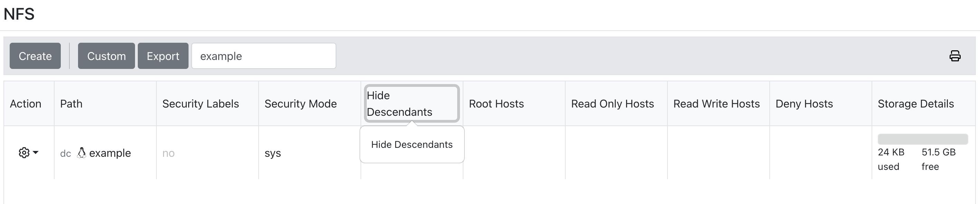The width and height of the screenshot is (980, 204).
Task: Click the Storage Details column header
Action: pos(915,104)
